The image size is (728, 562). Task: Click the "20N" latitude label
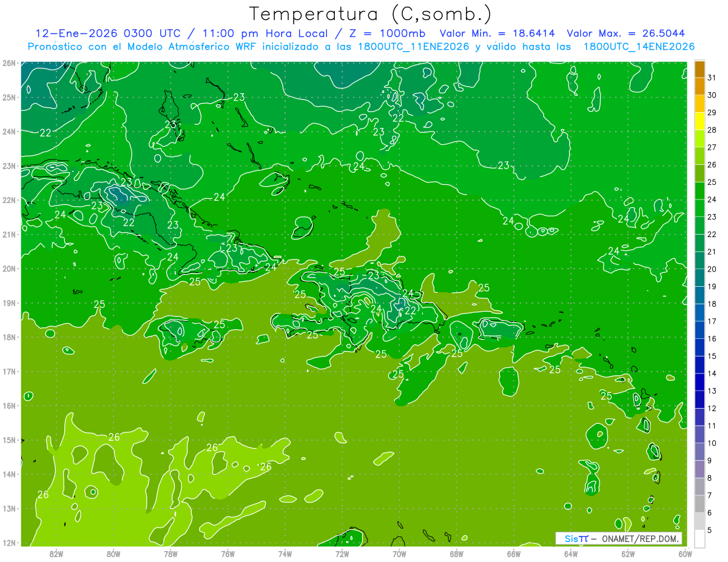(9, 269)
